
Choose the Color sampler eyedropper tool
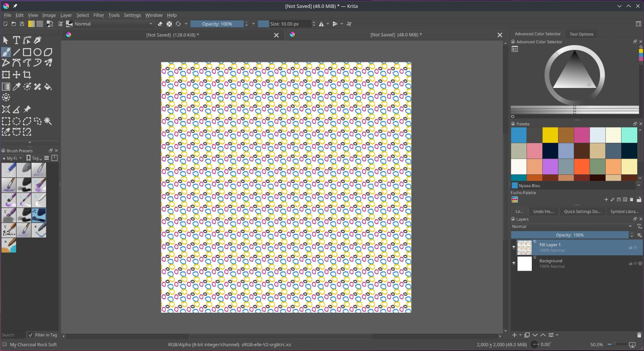coord(17,87)
